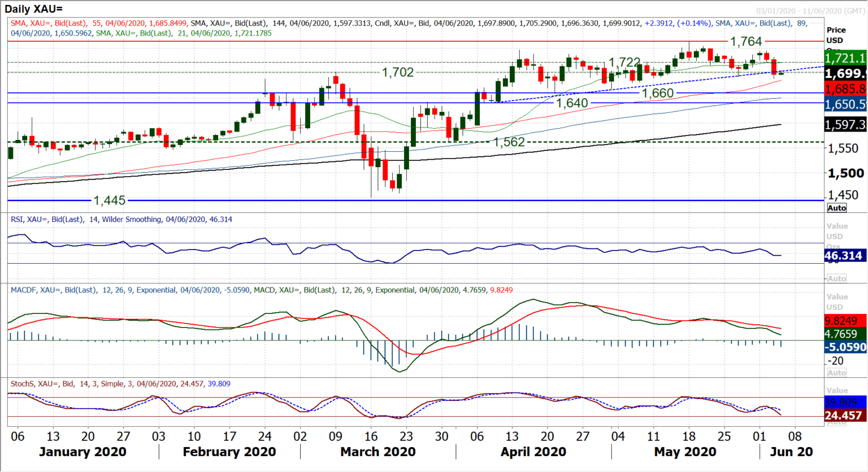The height and width of the screenshot is (472, 868).
Task: Select the 1,445 support level label
Action: coord(109,200)
